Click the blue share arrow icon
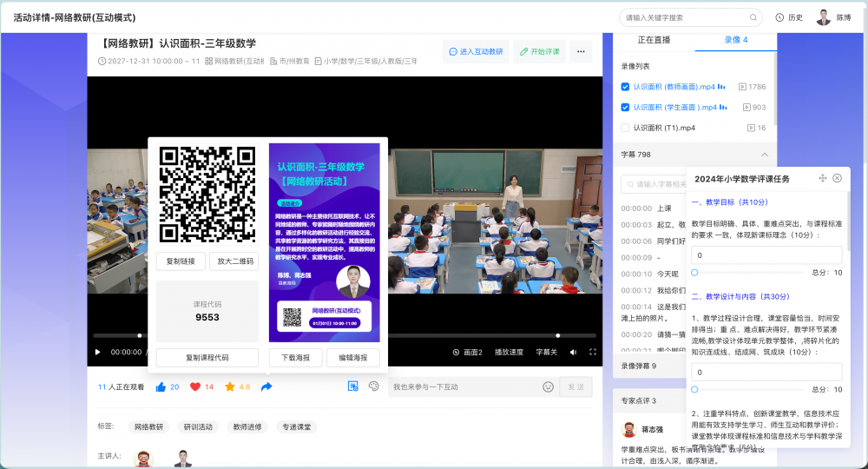868x469 pixels. click(266, 387)
